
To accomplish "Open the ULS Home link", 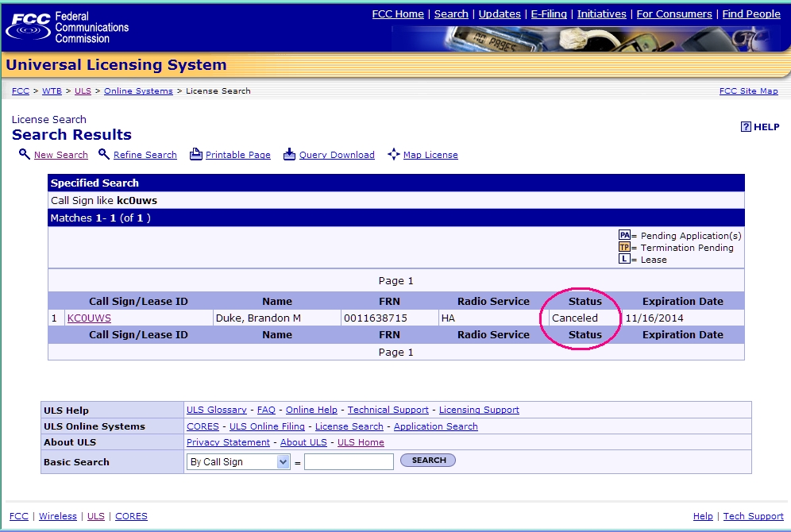I will pos(361,442).
